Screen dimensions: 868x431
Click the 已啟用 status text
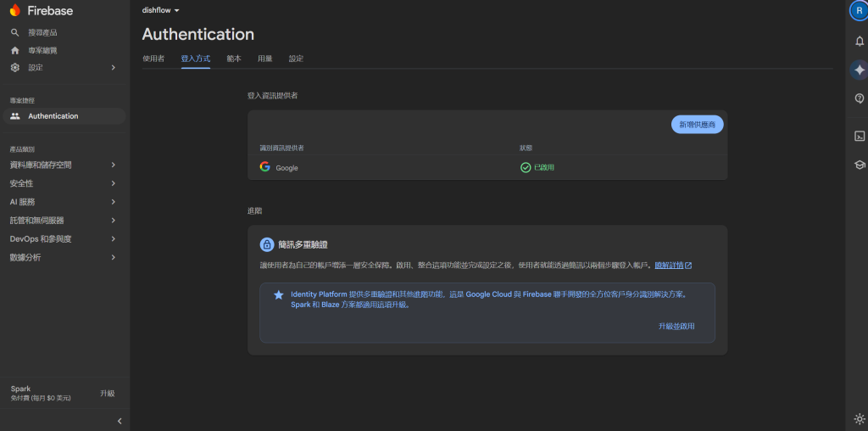click(543, 167)
